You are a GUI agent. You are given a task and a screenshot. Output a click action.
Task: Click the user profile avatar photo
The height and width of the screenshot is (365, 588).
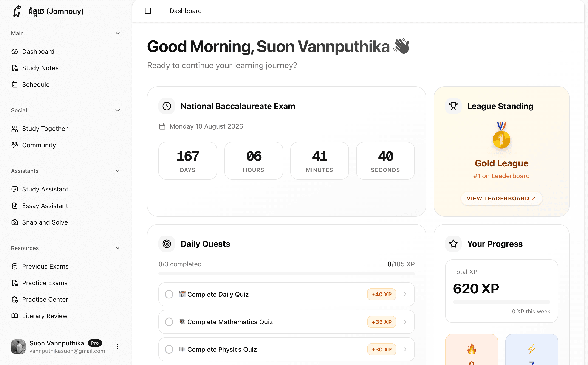(18, 347)
